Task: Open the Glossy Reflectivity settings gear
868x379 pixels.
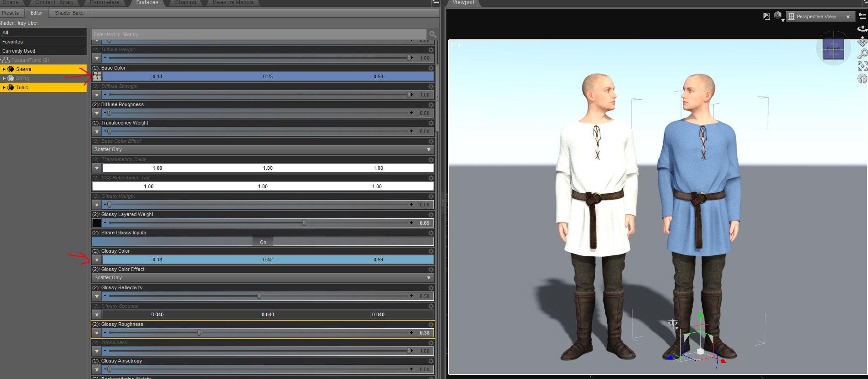Action: tap(431, 288)
